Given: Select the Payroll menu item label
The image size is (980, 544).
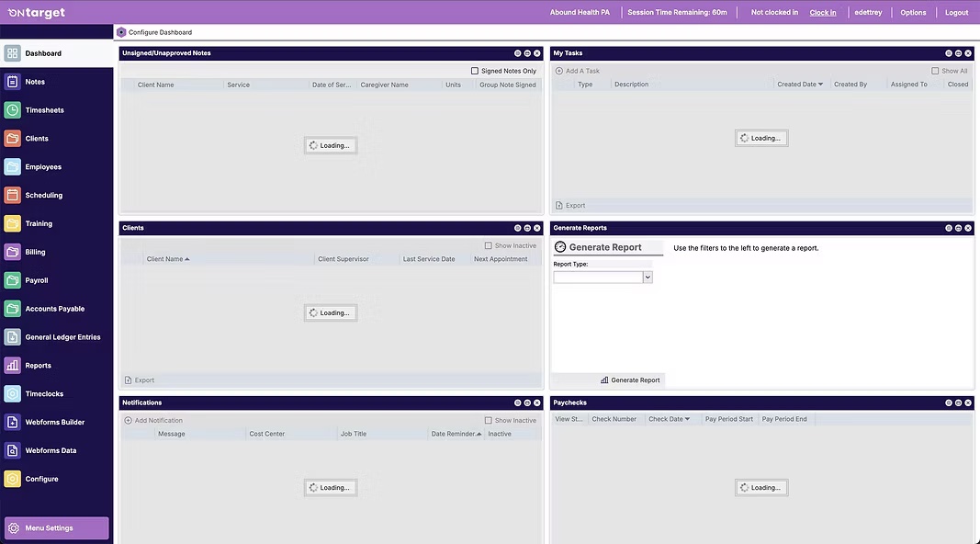Looking at the screenshot, I should click(37, 280).
